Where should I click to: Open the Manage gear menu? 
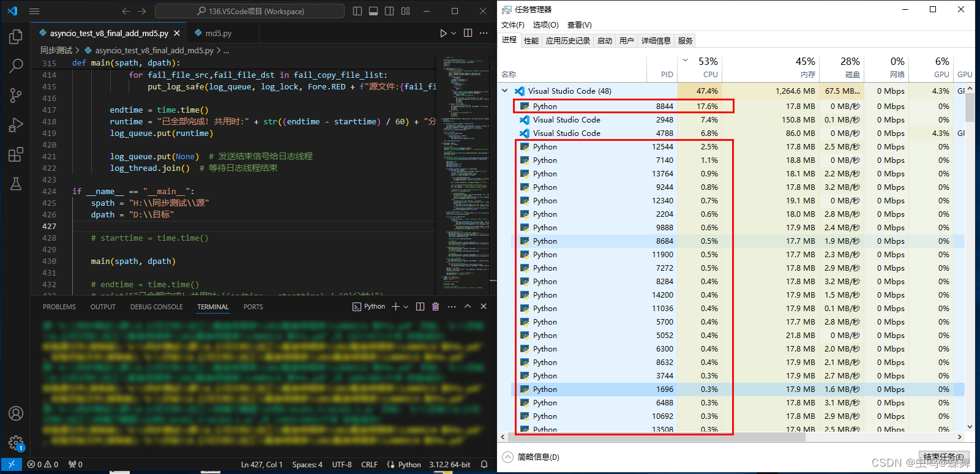[x=16, y=443]
